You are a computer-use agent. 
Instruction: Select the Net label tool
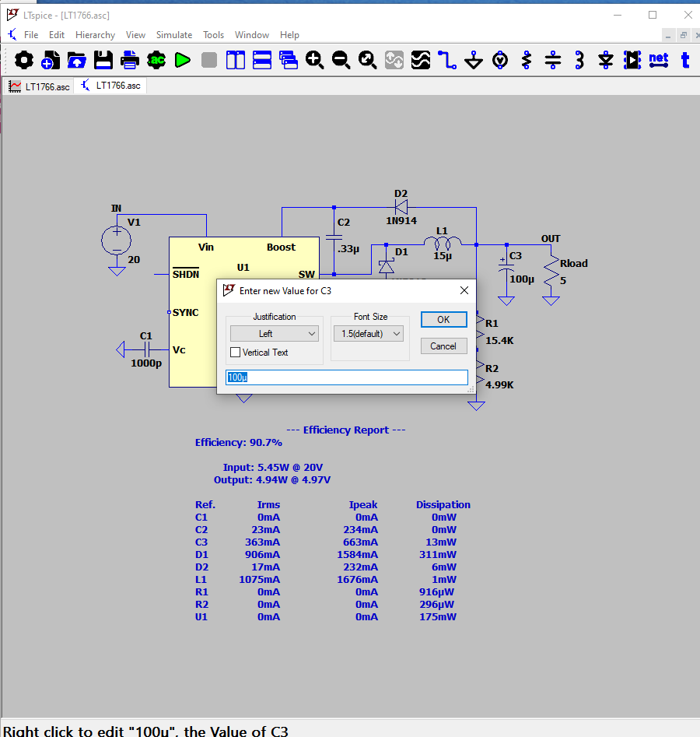659,60
